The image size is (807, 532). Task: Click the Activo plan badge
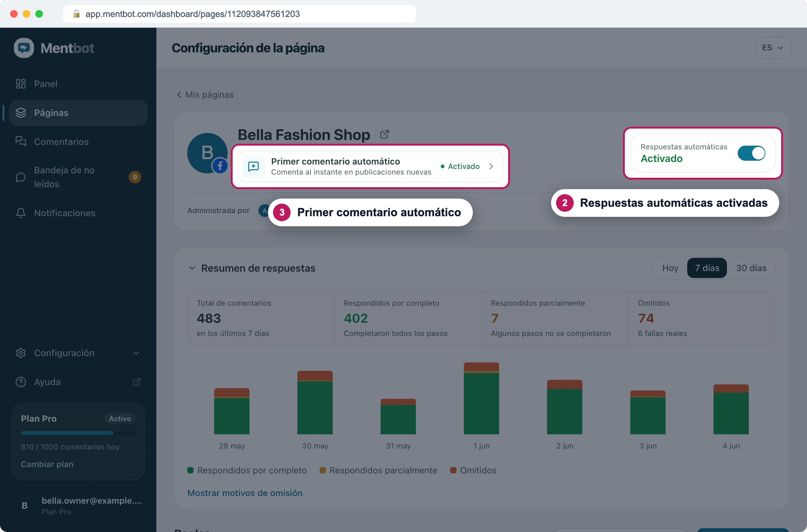tap(120, 418)
